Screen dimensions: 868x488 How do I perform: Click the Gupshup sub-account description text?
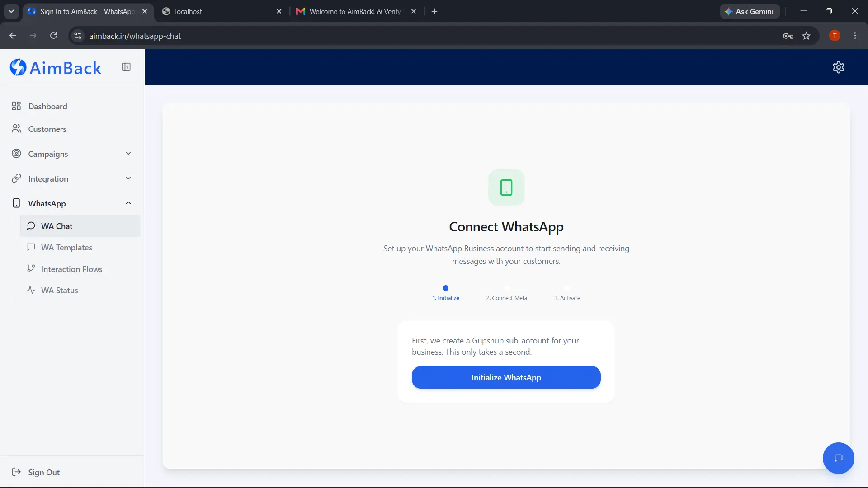coord(495,346)
